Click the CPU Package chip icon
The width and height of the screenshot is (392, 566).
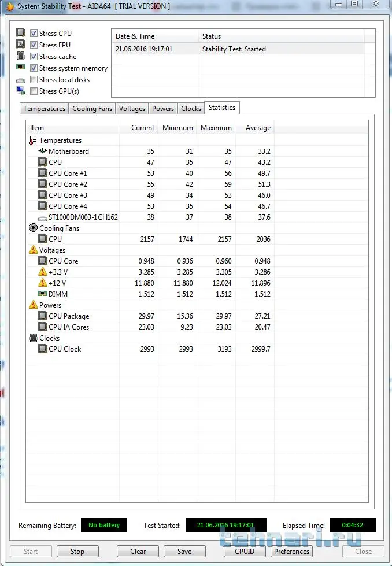point(43,316)
